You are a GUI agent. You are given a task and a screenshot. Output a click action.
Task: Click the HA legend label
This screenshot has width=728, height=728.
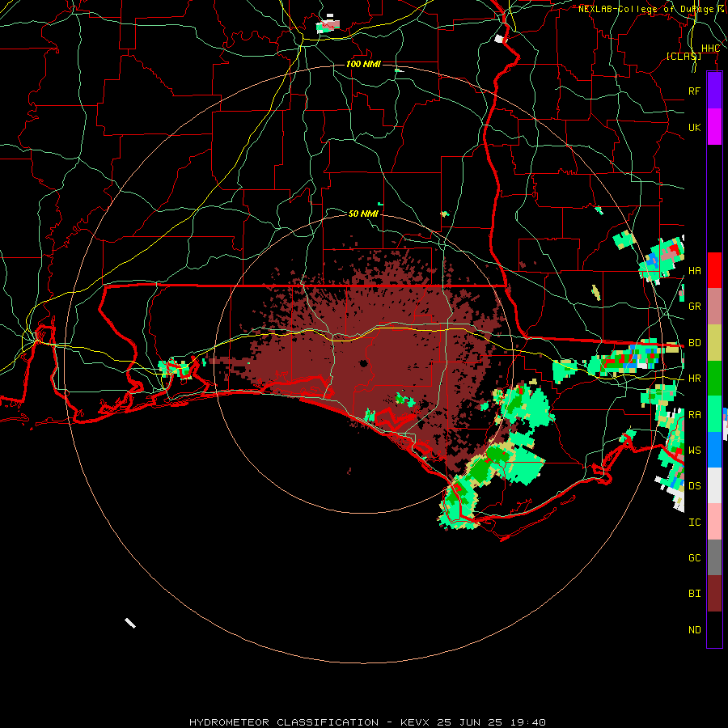point(694,271)
